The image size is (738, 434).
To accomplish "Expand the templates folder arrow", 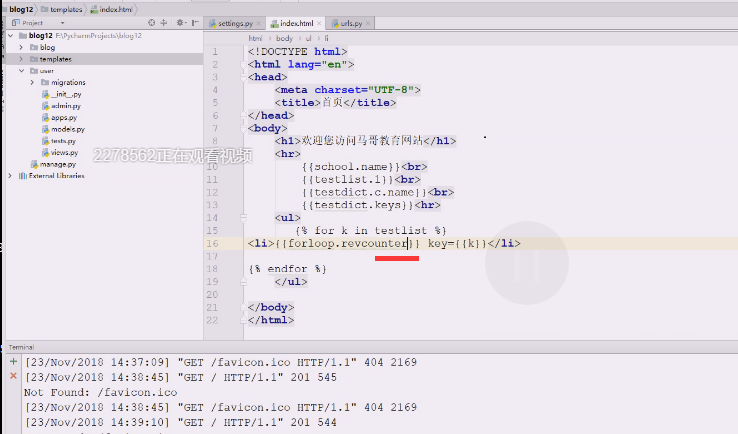I will pyautogui.click(x=21, y=59).
